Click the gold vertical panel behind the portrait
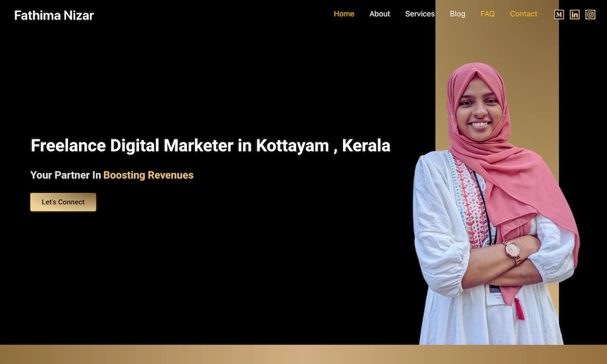Image resolution: width=607 pixels, height=364 pixels. [x=534, y=61]
